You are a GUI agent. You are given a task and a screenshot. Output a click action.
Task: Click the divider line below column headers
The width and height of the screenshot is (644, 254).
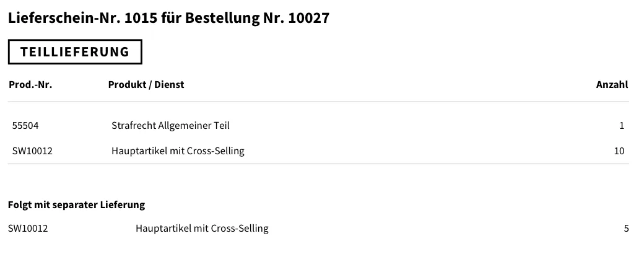click(318, 102)
